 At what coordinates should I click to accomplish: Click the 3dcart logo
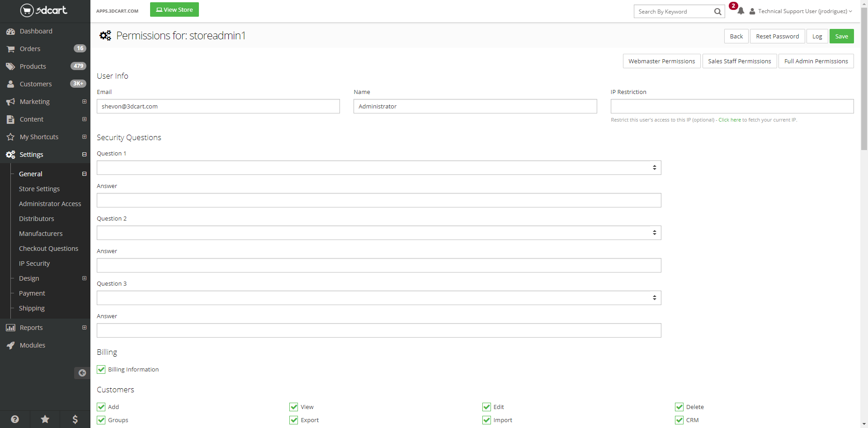pyautogui.click(x=44, y=10)
